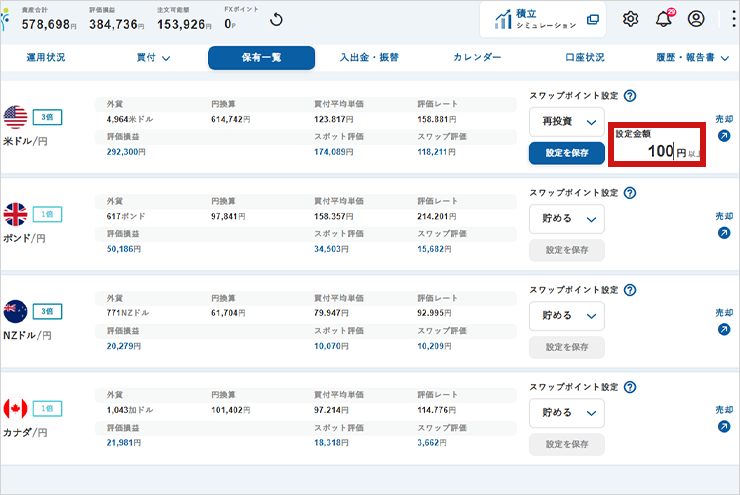
Task: Click the スワップ評価 value 3,662円
Action: 432,443
